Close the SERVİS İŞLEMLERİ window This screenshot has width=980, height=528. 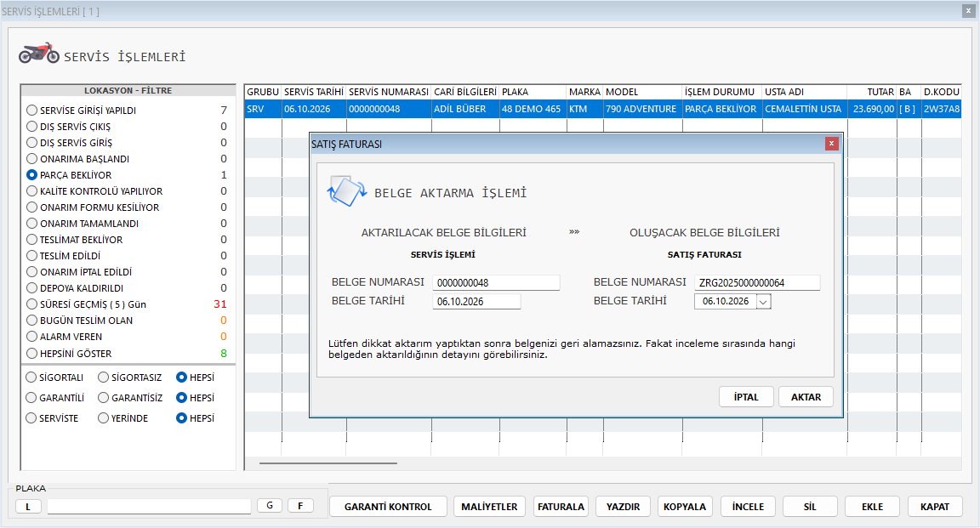click(967, 10)
